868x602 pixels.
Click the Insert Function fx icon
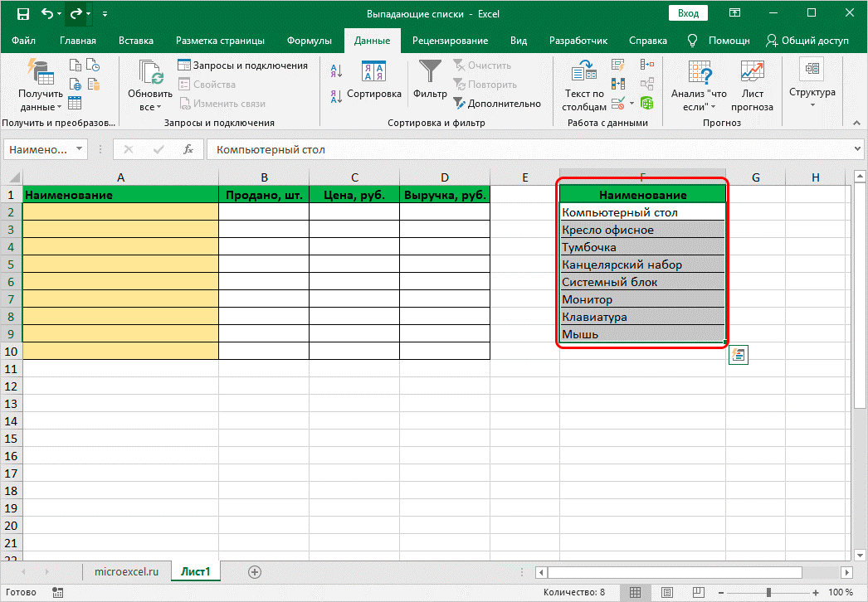(188, 149)
